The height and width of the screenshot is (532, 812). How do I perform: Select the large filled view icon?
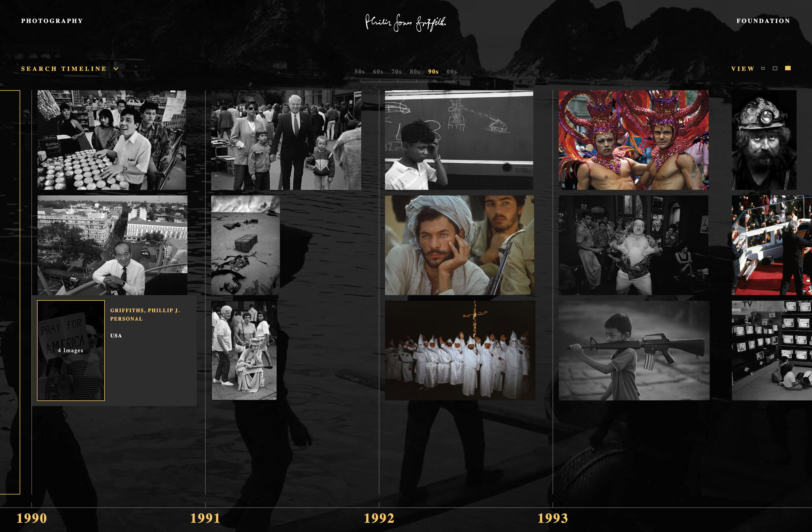tap(788, 68)
